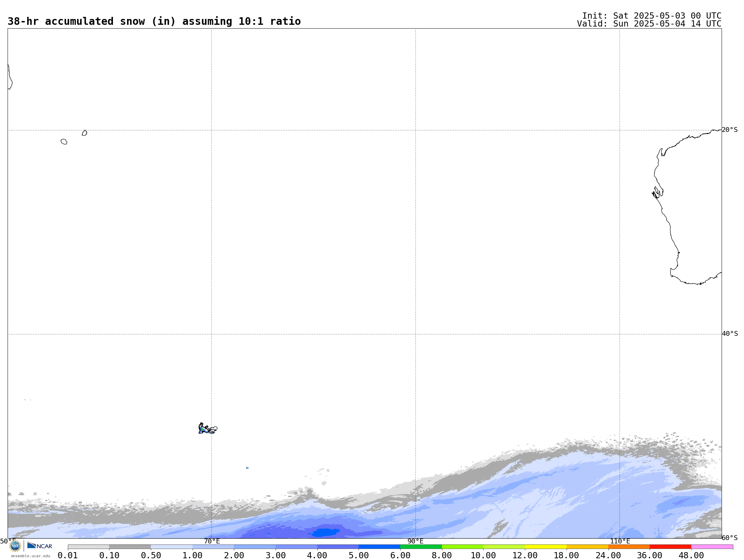Click the amber 18.00–24.00 legend swatch
Image resolution: width=744 pixels, height=560 pixels.
pyautogui.click(x=587, y=547)
